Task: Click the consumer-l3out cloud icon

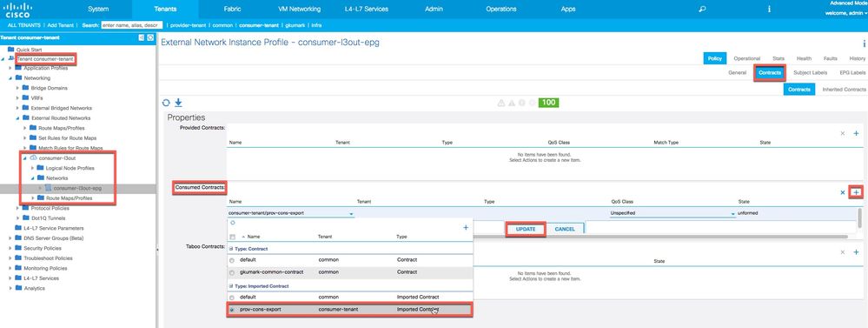Action: point(33,157)
